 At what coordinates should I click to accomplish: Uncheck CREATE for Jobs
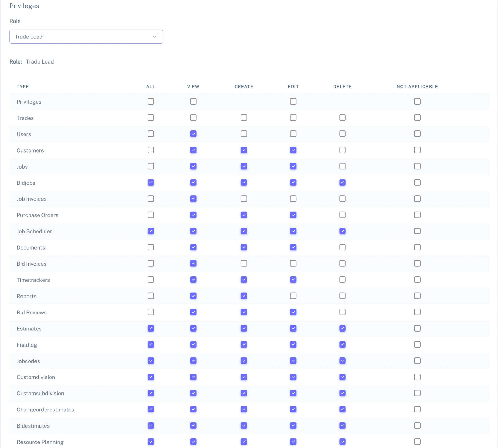coord(244,166)
